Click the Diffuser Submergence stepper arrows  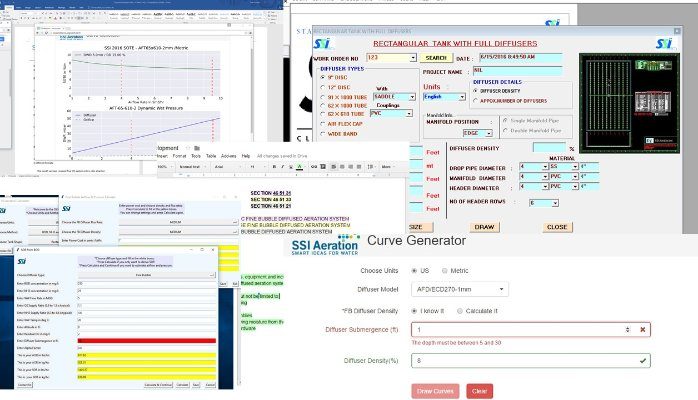pos(627,330)
